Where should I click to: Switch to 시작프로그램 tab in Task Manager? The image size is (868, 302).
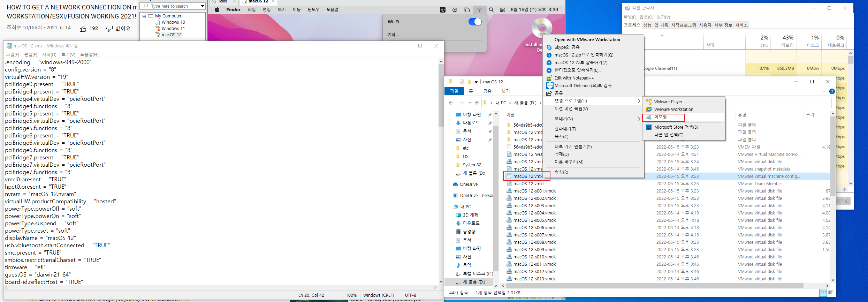684,25
